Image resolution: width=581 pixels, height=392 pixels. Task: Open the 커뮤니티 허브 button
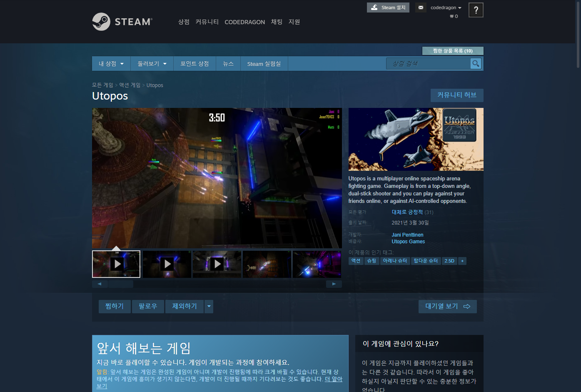[457, 95]
